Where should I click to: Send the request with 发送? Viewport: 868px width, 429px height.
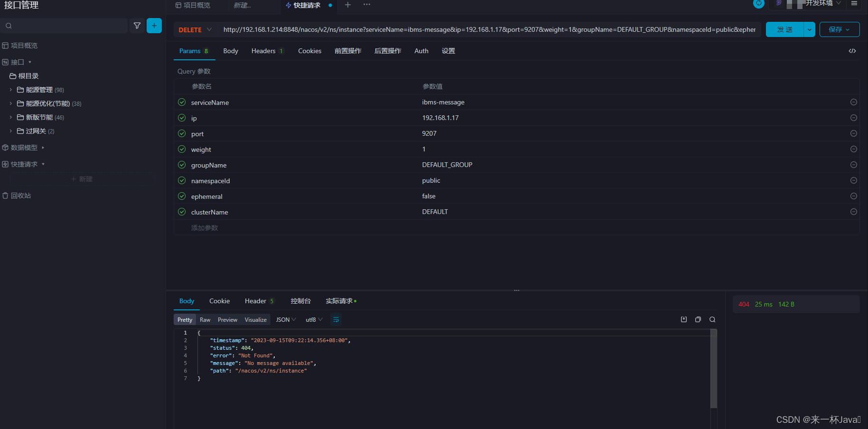(x=784, y=29)
